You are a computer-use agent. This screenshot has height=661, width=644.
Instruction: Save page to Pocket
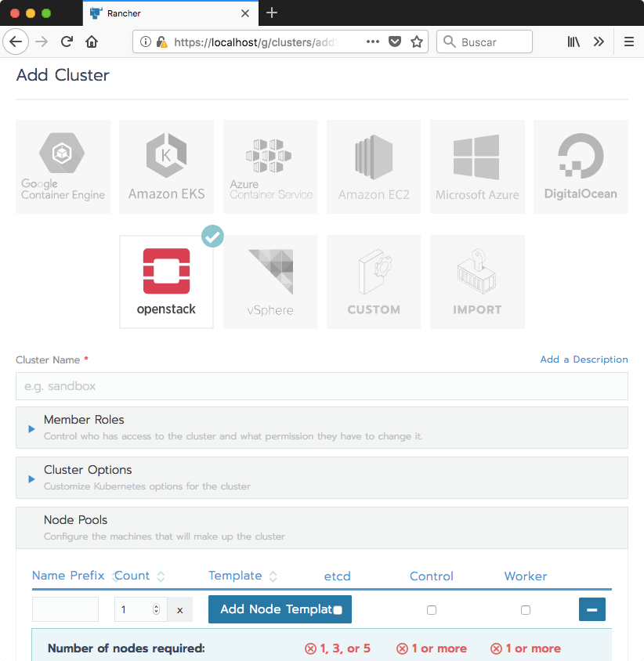click(x=395, y=42)
